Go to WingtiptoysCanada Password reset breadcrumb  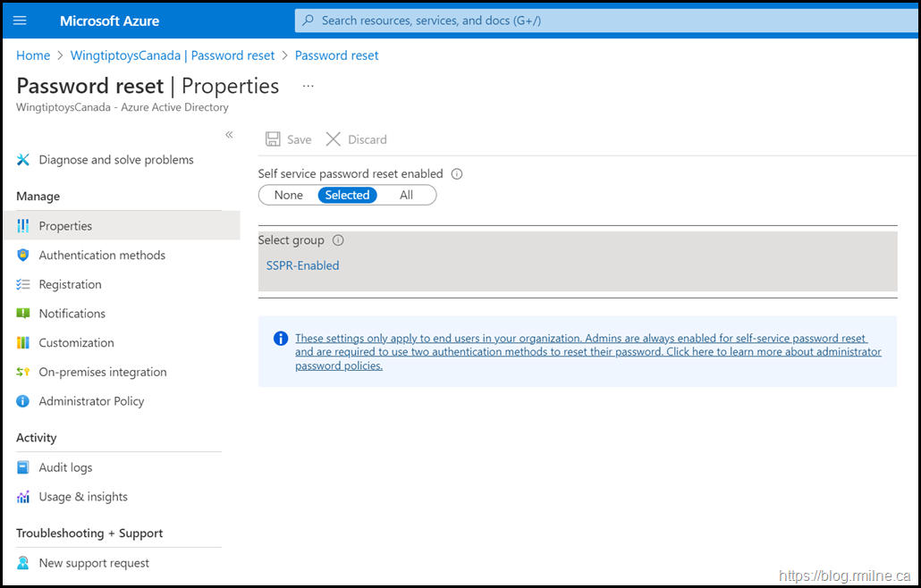pyautogui.click(x=173, y=55)
